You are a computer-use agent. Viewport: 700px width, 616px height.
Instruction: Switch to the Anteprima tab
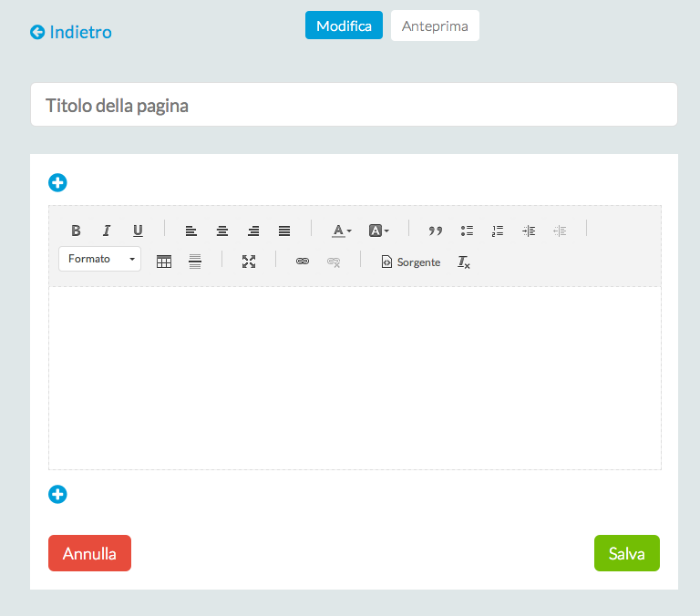(x=435, y=26)
